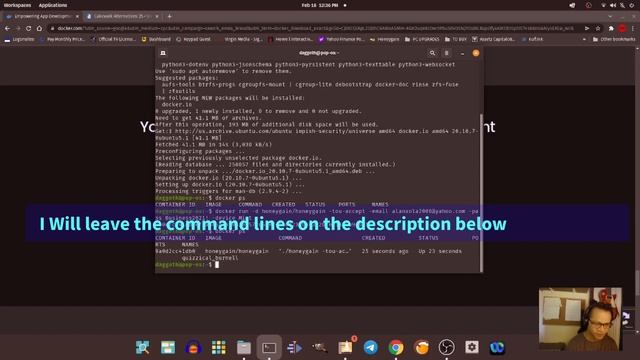640x360 pixels.
Task: Open the red profile avatar in Chrome
Action: pos(622,28)
